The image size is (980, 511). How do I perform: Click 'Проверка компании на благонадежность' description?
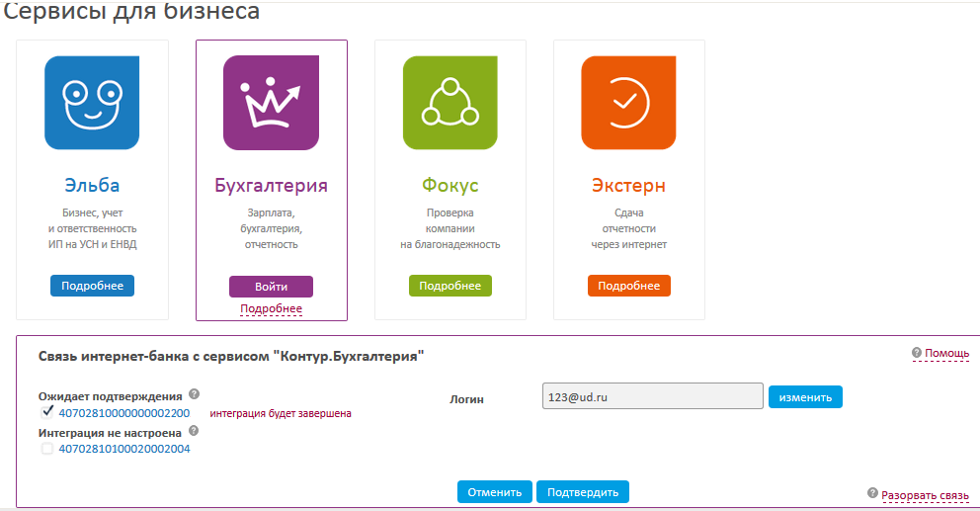450,229
